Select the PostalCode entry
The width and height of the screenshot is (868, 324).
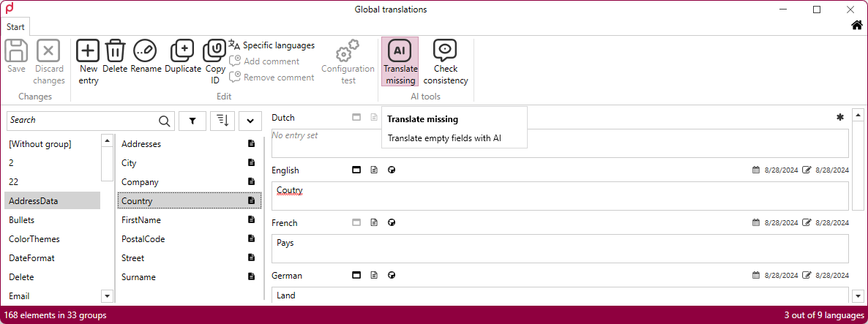[190, 239]
